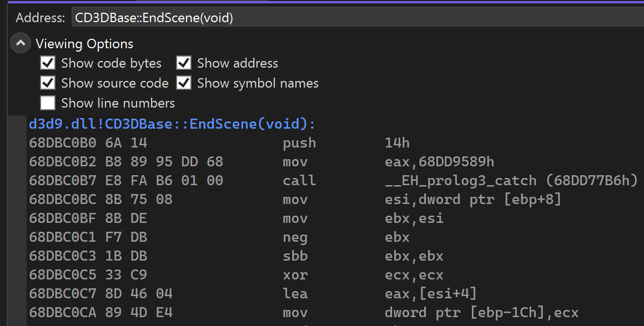Collapse the Viewing Options section
The width and height of the screenshot is (644, 326).
click(x=21, y=43)
